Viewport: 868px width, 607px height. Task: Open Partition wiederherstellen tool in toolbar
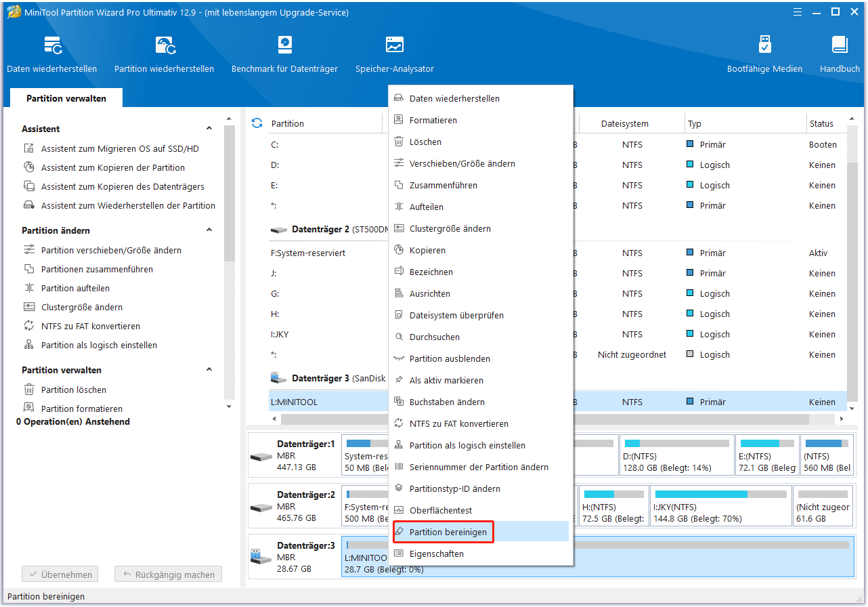click(x=165, y=54)
